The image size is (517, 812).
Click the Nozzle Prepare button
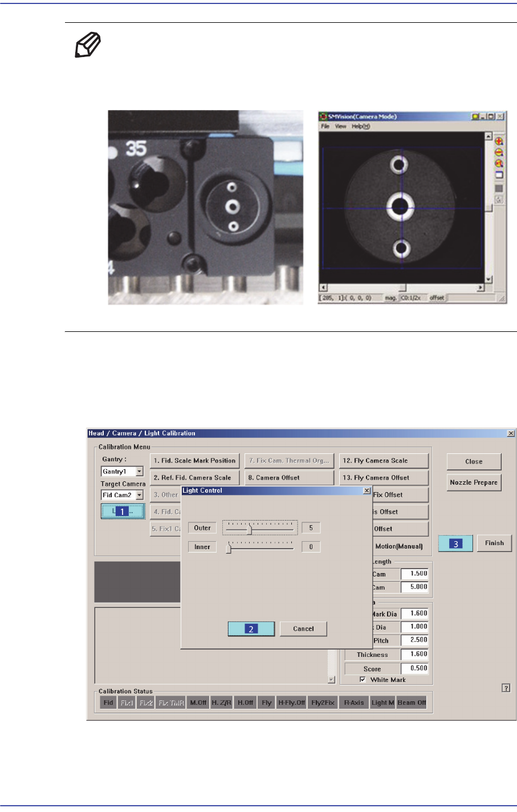tap(474, 482)
